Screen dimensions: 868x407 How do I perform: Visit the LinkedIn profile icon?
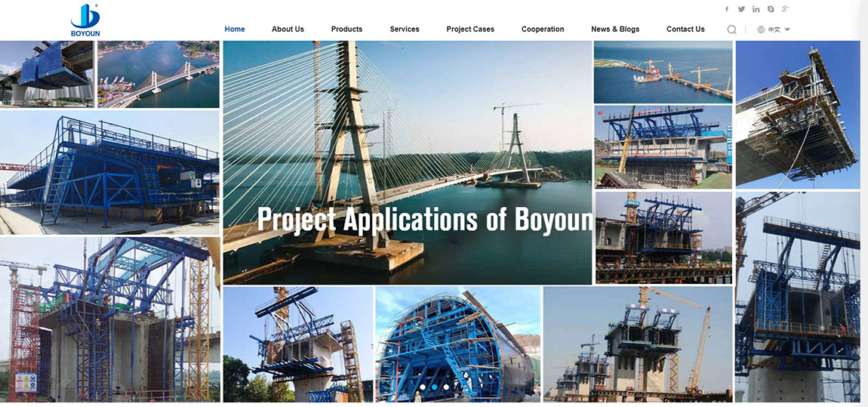click(x=756, y=9)
